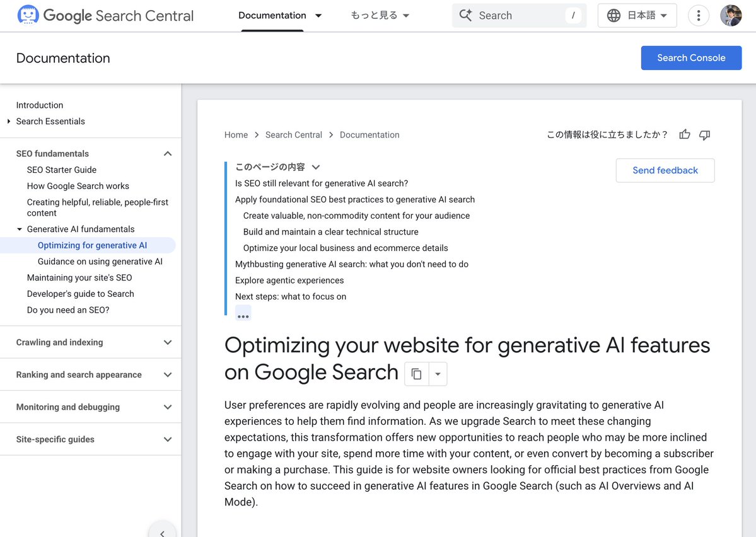Image resolution: width=756 pixels, height=537 pixels.
Task: Open the SEO Starter Guide page
Action: [62, 170]
